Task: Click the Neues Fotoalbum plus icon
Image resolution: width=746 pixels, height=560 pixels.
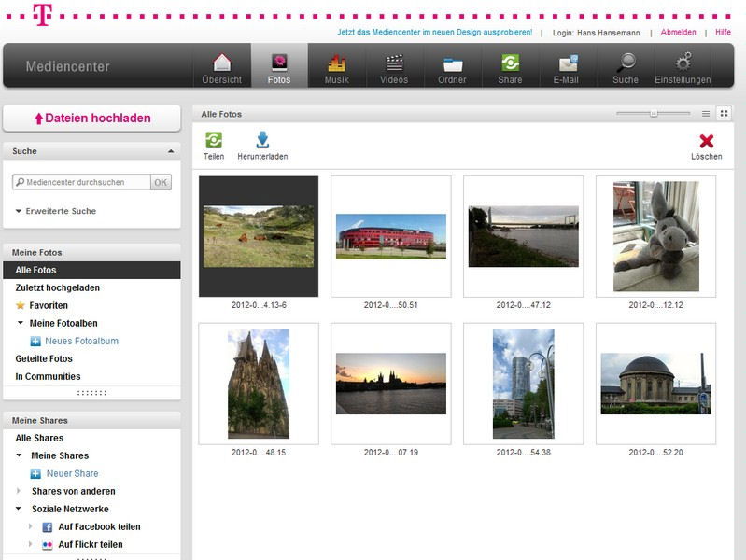Action: tap(35, 342)
